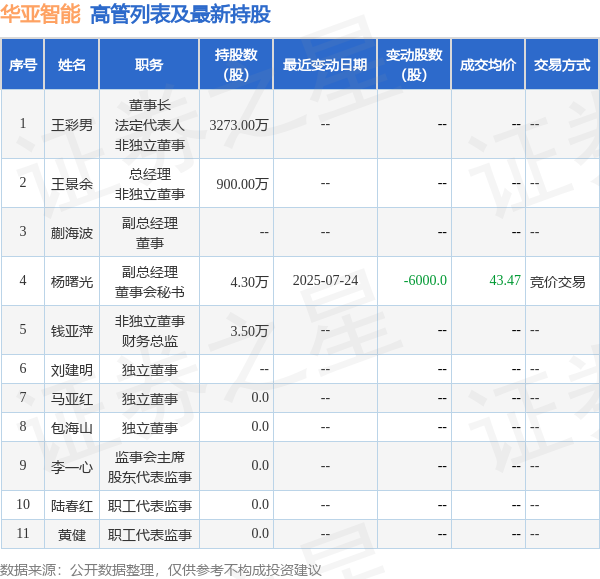
Task: Select the name 钱亚萍
Action: pyautogui.click(x=72, y=331)
